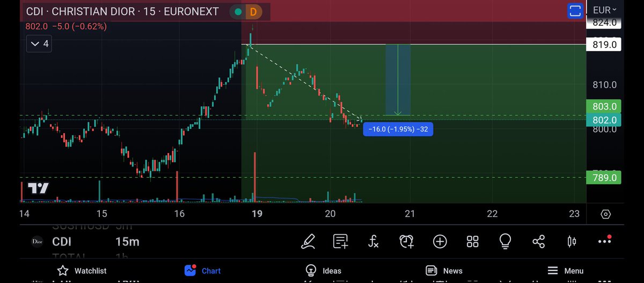This screenshot has height=283, width=644.
Task: Change chart type with candlestick icon
Action: tap(572, 242)
